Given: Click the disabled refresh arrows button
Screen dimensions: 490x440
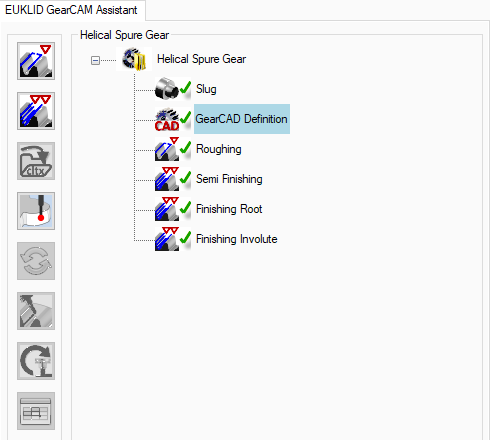Looking at the screenshot, I should [x=36, y=261].
